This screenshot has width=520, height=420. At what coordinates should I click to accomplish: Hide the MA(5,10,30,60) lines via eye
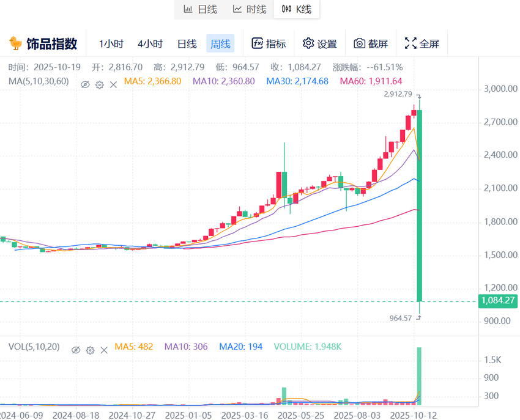click(86, 84)
